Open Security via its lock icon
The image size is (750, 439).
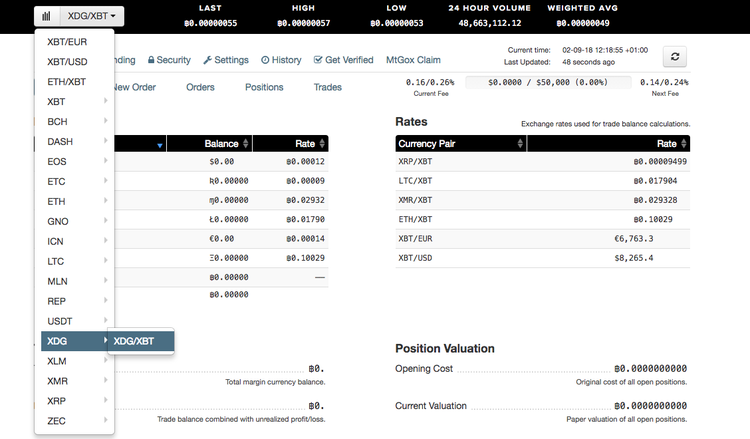pos(151,60)
